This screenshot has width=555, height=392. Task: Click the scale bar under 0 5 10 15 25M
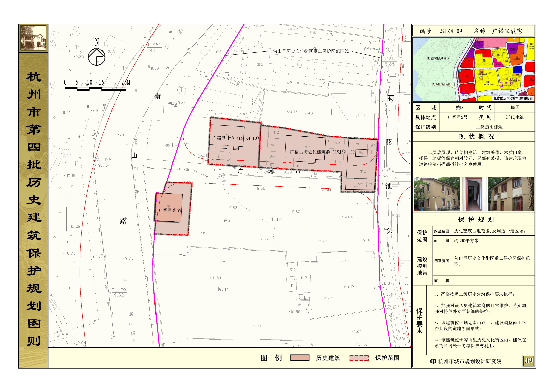point(95,89)
